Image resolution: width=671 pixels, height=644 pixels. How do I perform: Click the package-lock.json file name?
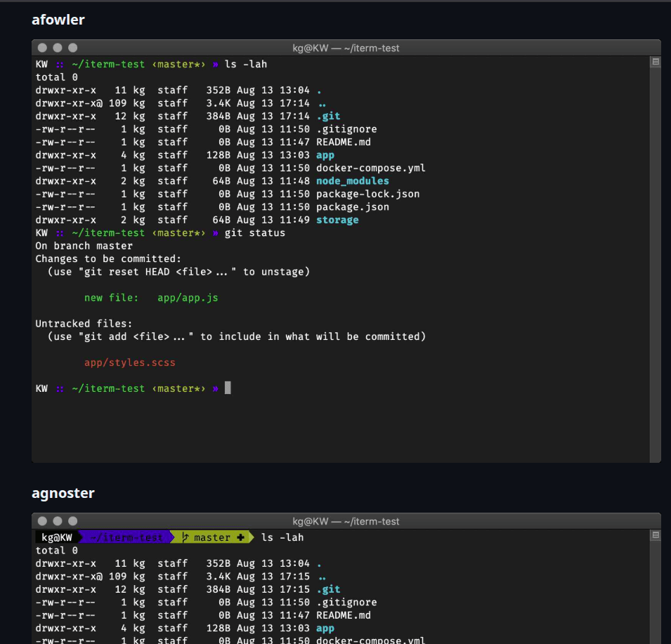pos(358,194)
